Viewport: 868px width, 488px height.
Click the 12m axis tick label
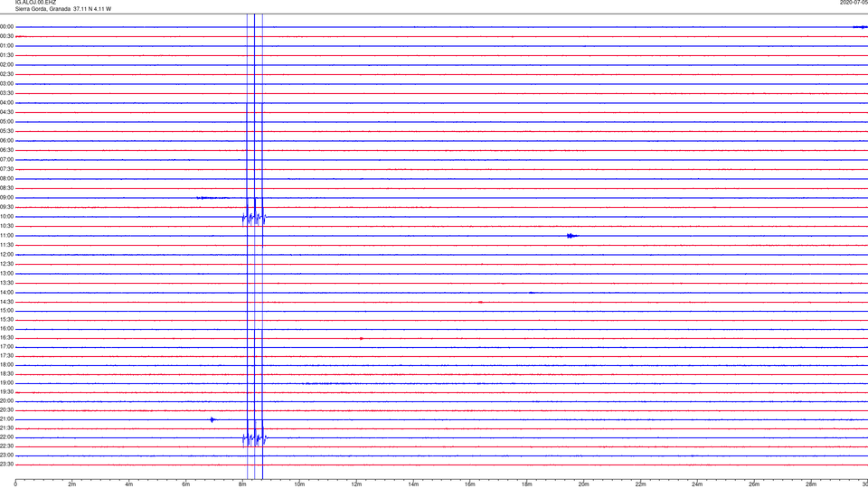pos(356,484)
